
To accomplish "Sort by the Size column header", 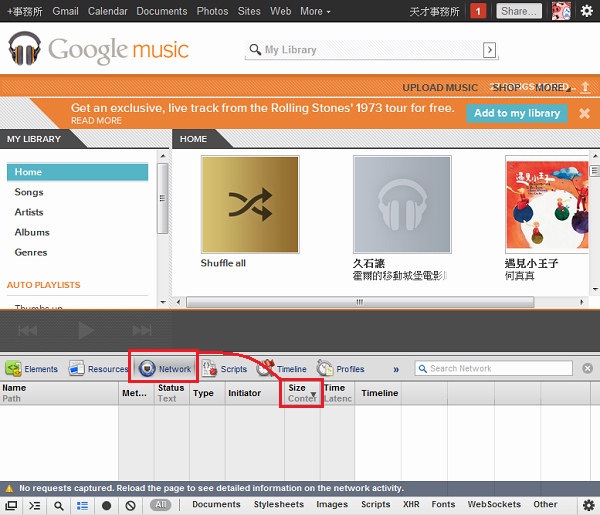I will tap(302, 393).
